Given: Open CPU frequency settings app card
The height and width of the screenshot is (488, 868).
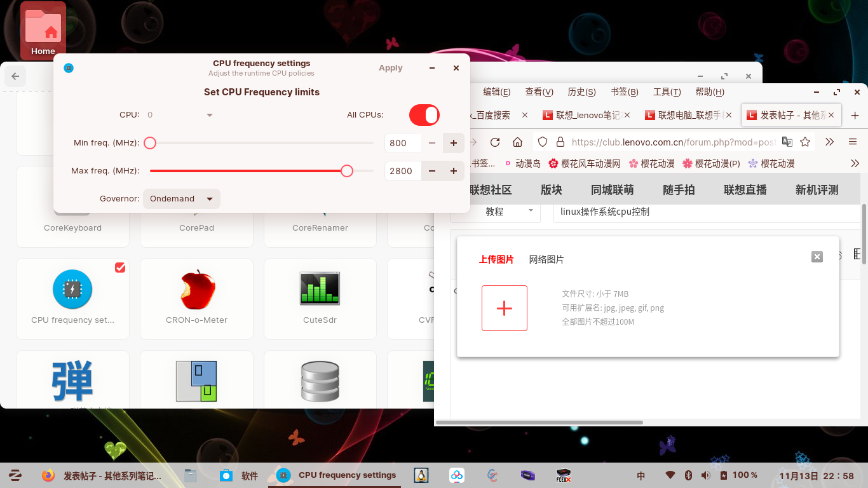Looking at the screenshot, I should [72, 299].
